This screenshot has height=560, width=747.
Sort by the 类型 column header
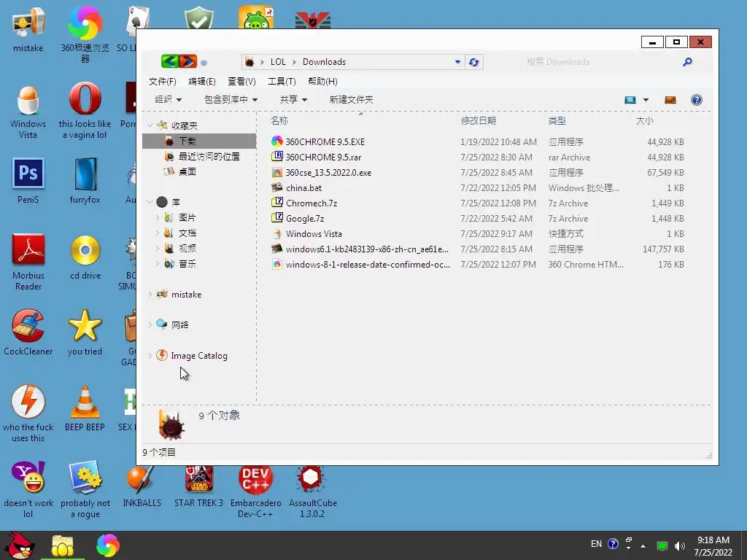pyautogui.click(x=557, y=120)
